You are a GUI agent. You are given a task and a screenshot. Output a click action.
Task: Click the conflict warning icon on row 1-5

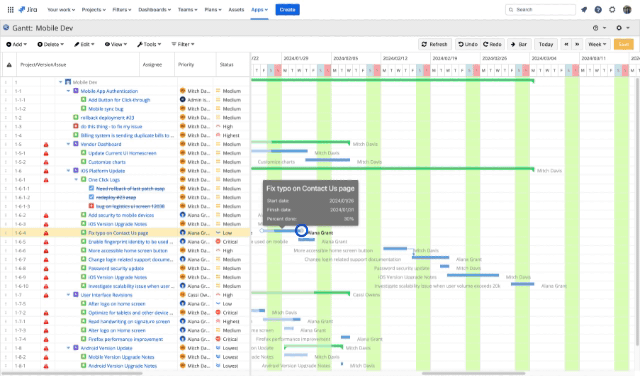point(46,145)
